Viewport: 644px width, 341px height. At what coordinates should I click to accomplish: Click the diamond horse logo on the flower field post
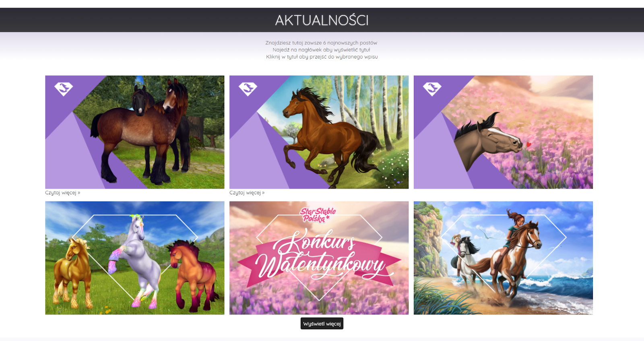click(432, 89)
